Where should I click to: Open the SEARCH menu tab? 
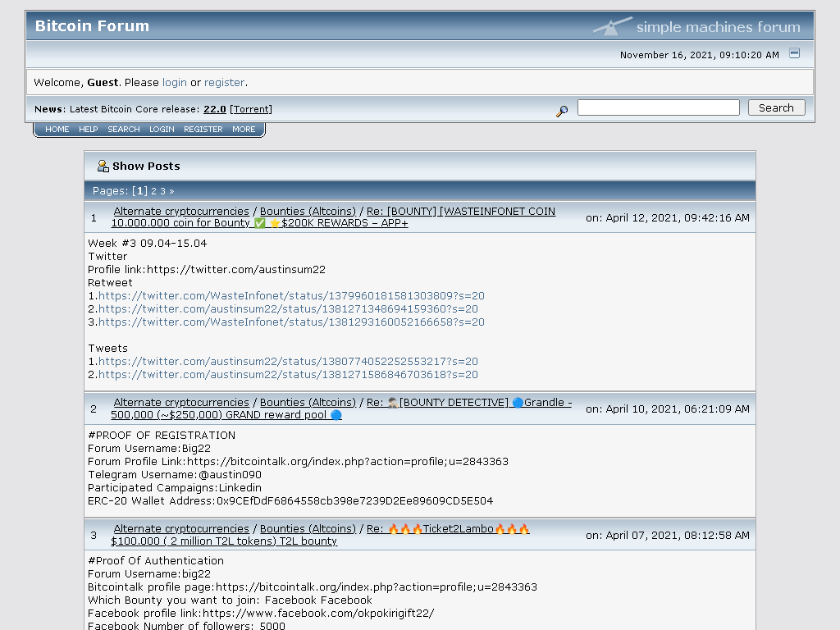124,129
